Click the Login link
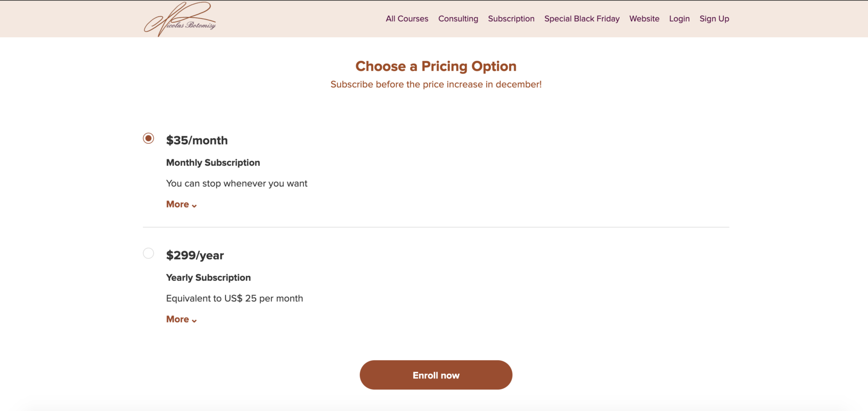Screen dimensions: 868x411 [679, 19]
